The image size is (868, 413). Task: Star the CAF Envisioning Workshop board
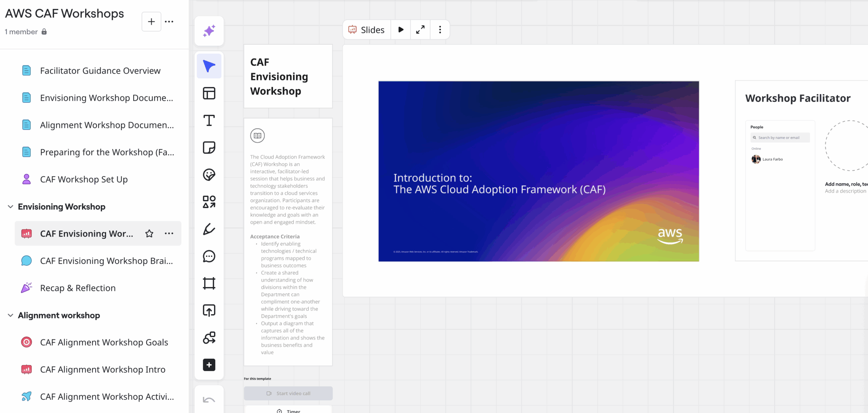149,233
